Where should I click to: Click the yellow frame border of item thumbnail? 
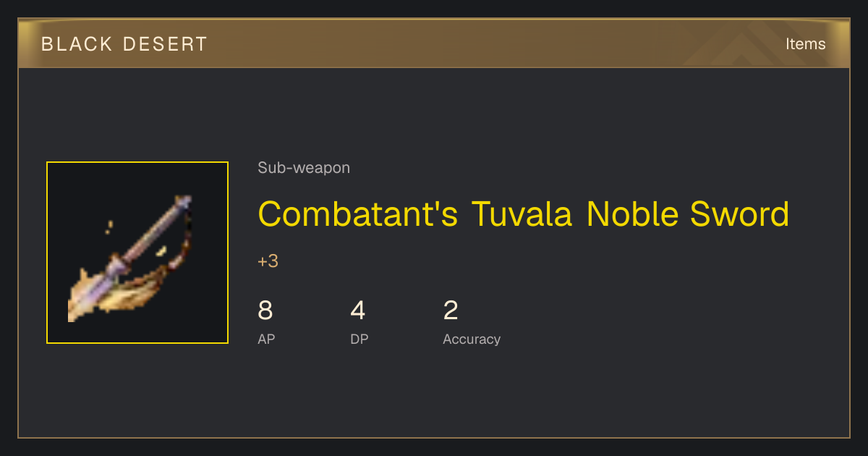pos(137,162)
